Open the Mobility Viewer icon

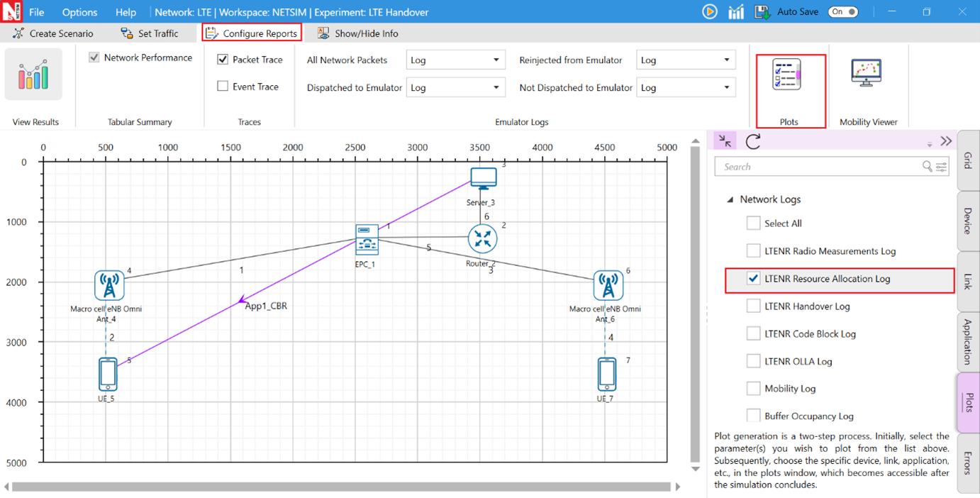coord(866,74)
